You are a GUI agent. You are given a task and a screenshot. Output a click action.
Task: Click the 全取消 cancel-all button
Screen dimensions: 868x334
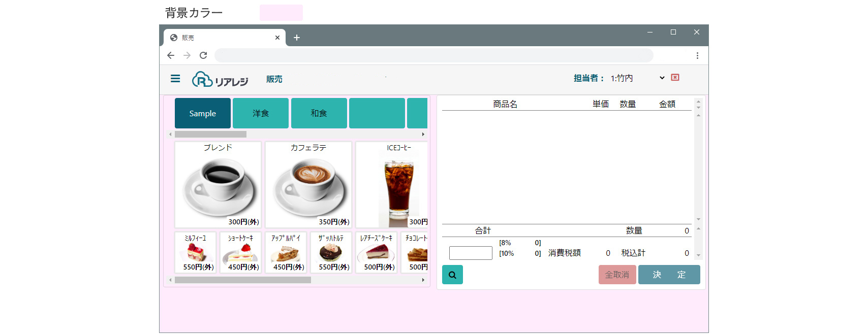click(617, 275)
